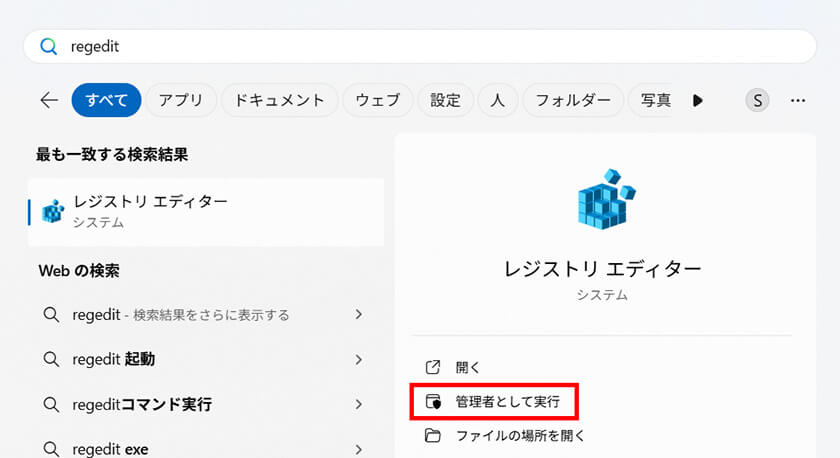Select the すべて filter tab

(106, 100)
